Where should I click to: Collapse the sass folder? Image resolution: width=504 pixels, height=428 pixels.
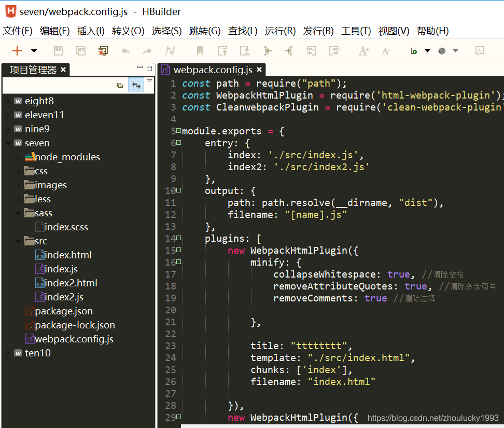[x=17, y=213]
